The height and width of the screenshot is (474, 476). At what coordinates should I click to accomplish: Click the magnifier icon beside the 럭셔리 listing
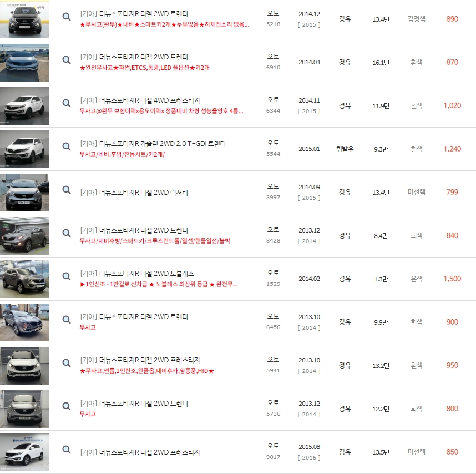pos(67,190)
